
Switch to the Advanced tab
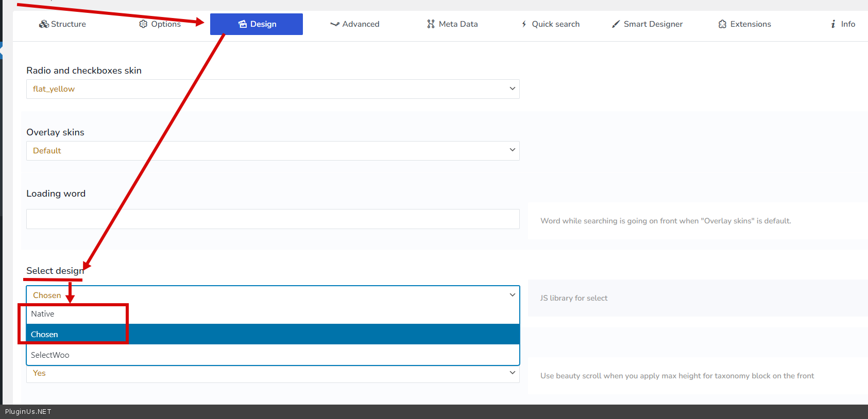pyautogui.click(x=360, y=24)
